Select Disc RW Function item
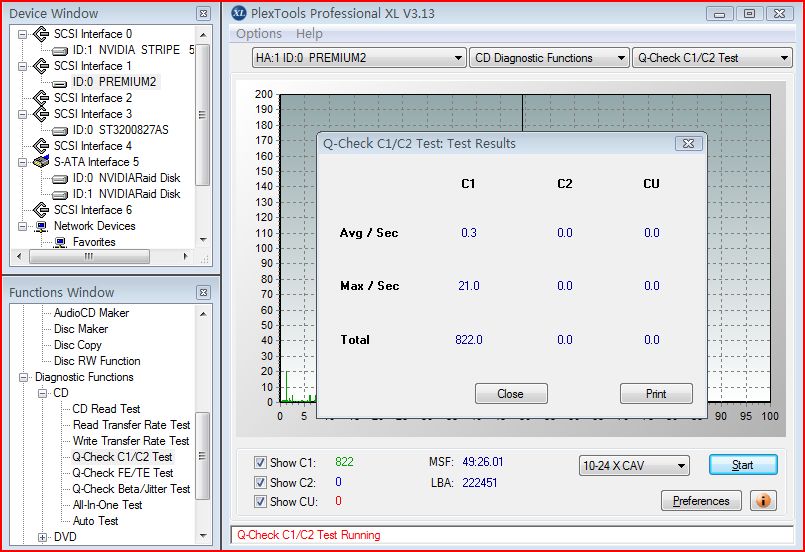 [97, 361]
